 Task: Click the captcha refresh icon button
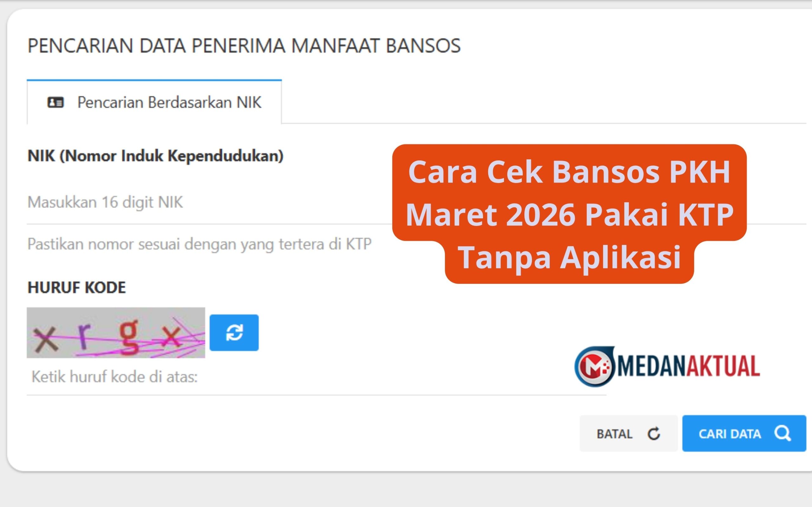pyautogui.click(x=234, y=333)
